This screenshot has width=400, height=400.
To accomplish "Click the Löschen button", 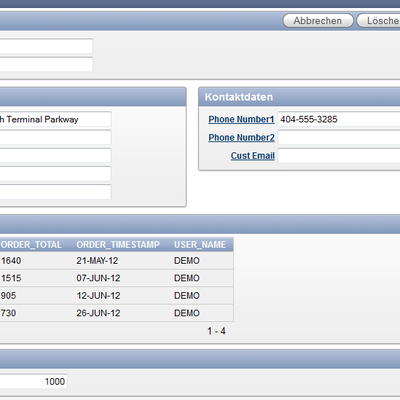I will pos(379,21).
